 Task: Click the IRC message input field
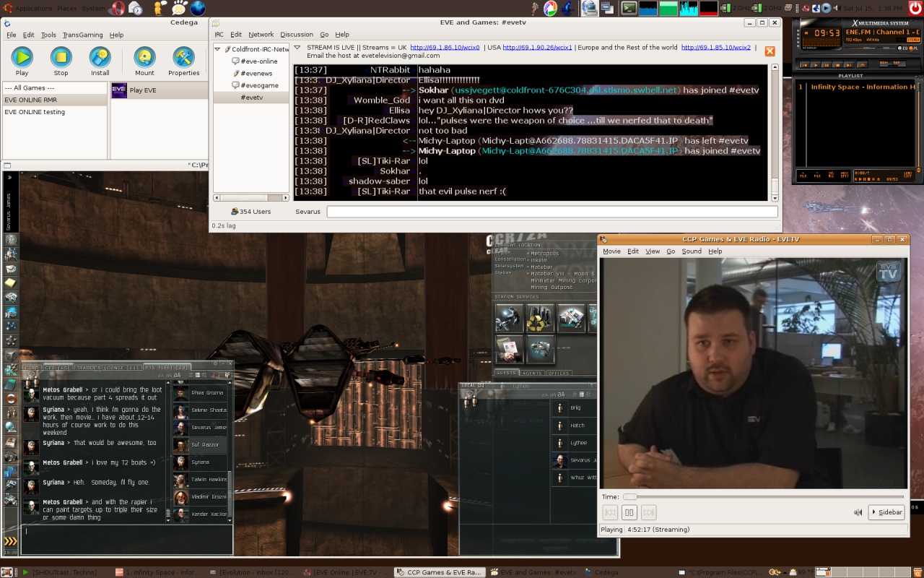coord(552,212)
